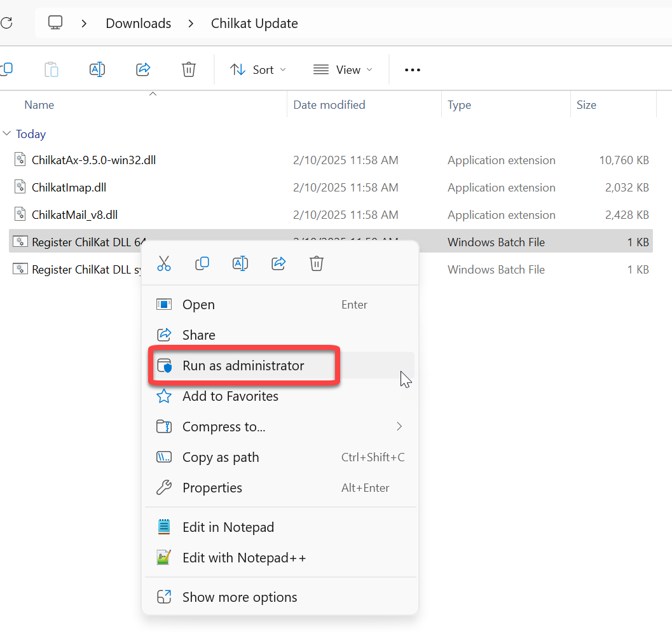Choose Copy as path from context menu

pyautogui.click(x=221, y=457)
